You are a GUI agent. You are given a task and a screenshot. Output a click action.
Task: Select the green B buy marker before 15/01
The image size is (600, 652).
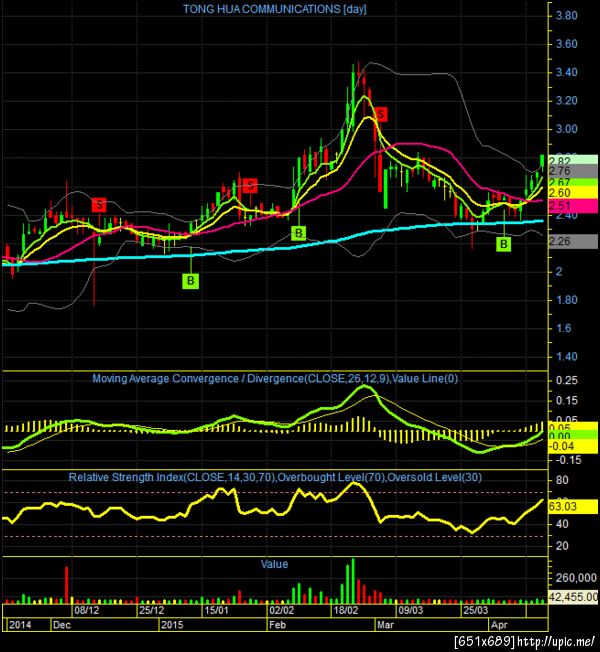pos(190,281)
